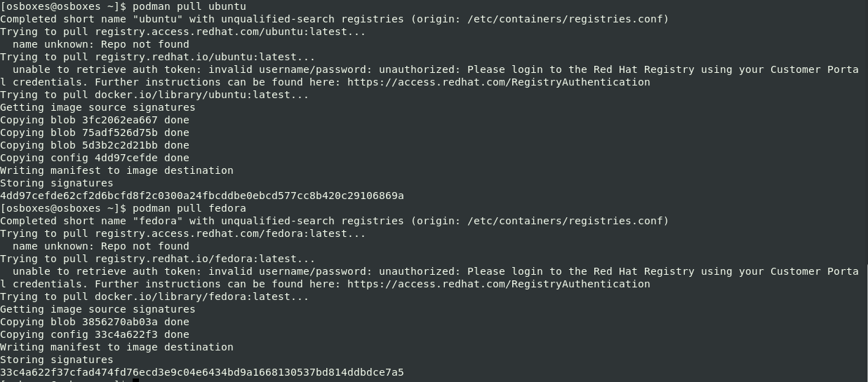Click the "podman pull fedora" command text
The image size is (868, 382).
tap(189, 208)
